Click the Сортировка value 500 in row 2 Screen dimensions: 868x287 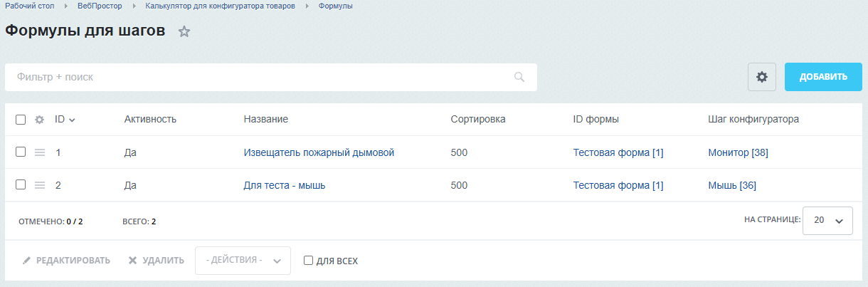(459, 185)
